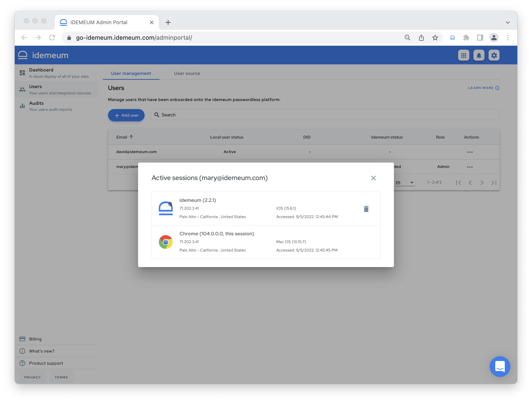532x402 pixels.
Task: Toggle browser side panel icon
Action: (480, 38)
